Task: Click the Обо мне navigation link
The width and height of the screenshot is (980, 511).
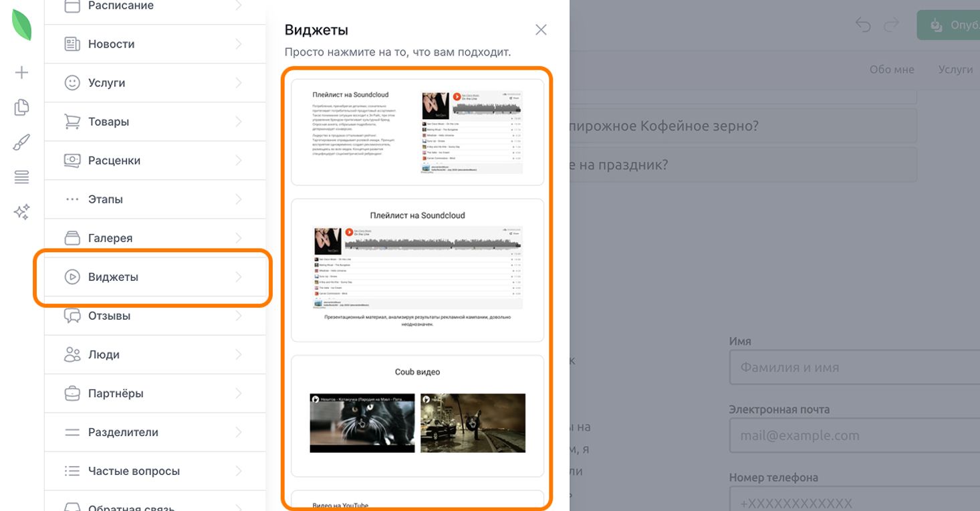Action: [891, 70]
